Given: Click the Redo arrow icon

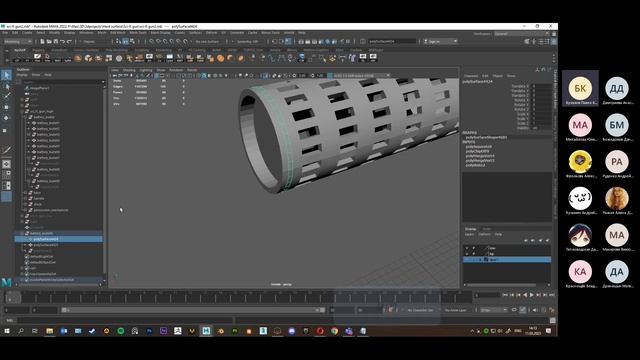Looking at the screenshot, I should coord(69,41).
